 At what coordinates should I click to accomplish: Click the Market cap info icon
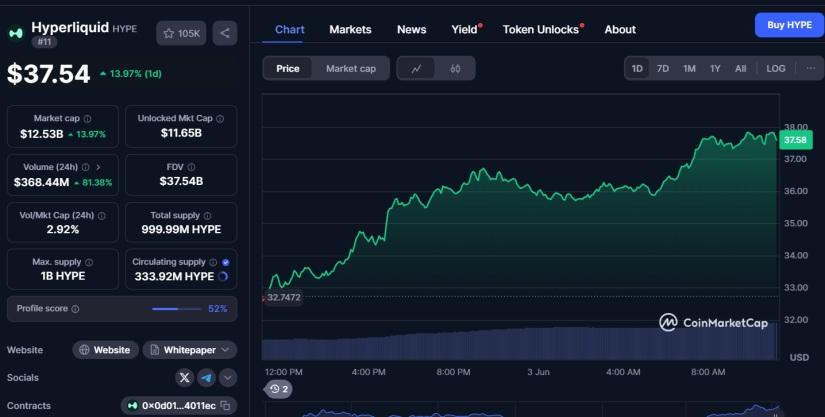coord(87,119)
